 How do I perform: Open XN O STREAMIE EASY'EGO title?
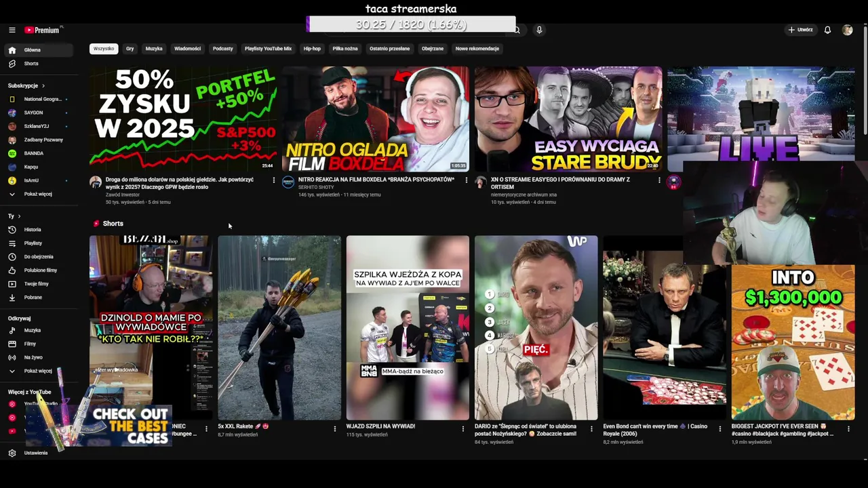(560, 183)
